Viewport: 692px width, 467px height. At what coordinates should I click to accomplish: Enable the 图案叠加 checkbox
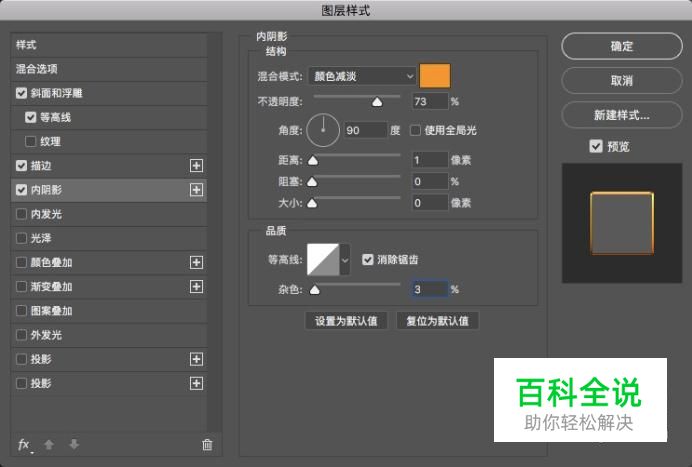pyautogui.click(x=21, y=311)
